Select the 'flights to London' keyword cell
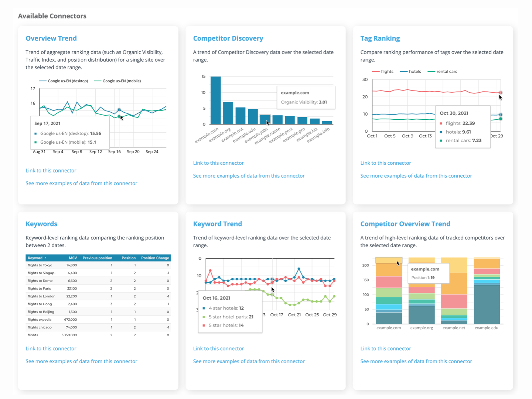532x399 pixels. coord(41,296)
